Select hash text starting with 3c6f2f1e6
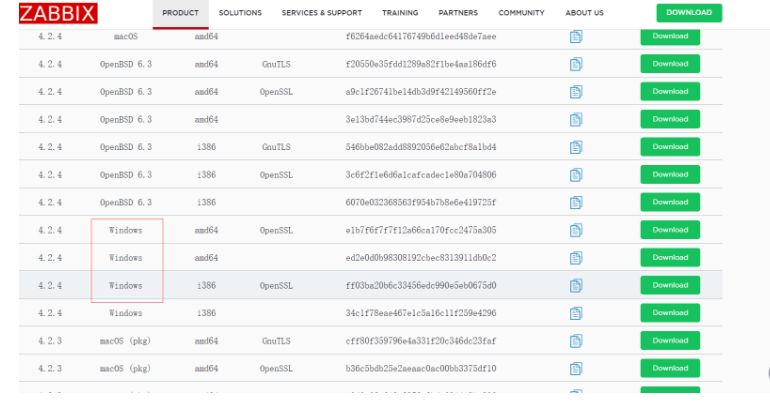770x403 pixels. coord(421,175)
